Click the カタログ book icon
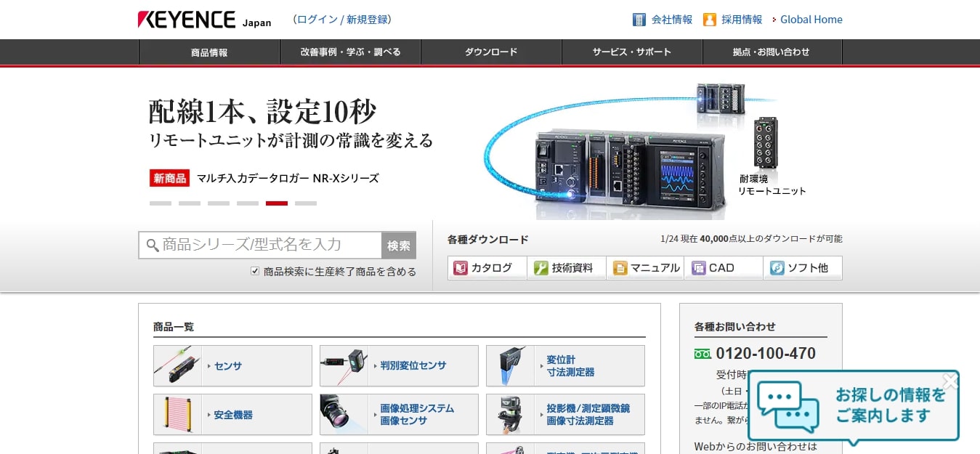The image size is (980, 454). tap(461, 268)
